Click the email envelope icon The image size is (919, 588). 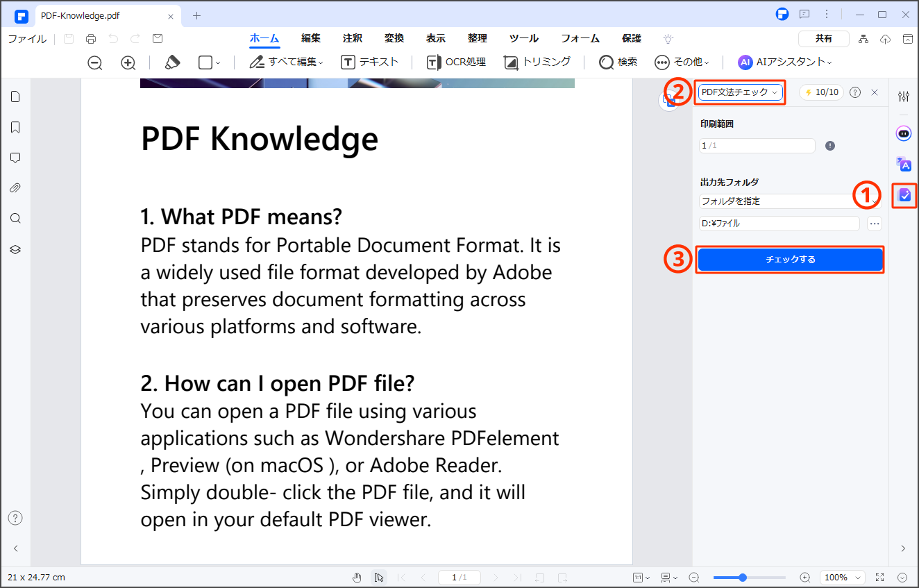158,39
